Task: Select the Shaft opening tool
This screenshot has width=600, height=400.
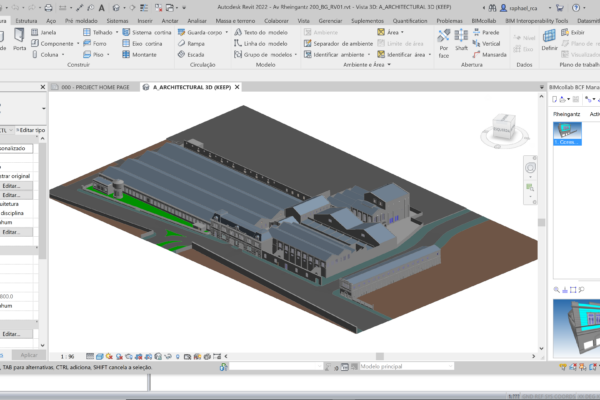Action: [x=461, y=41]
